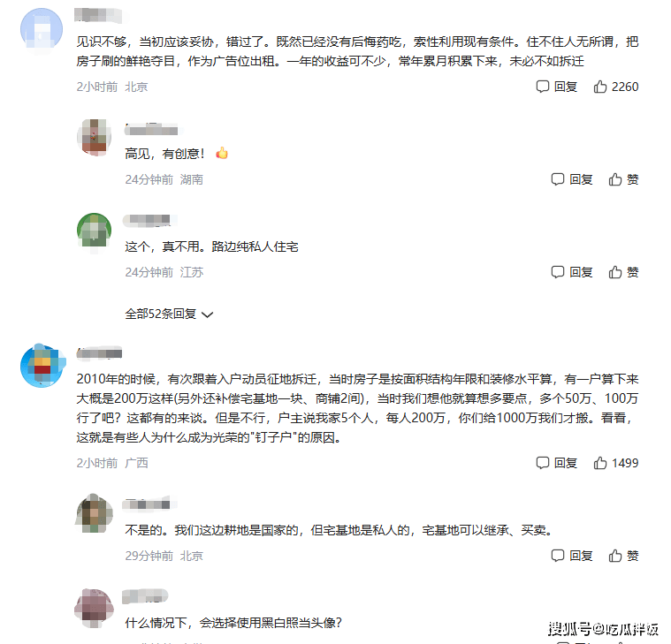Open the top commenter's blue avatar
This screenshot has width=671, height=644.
click(x=42, y=29)
